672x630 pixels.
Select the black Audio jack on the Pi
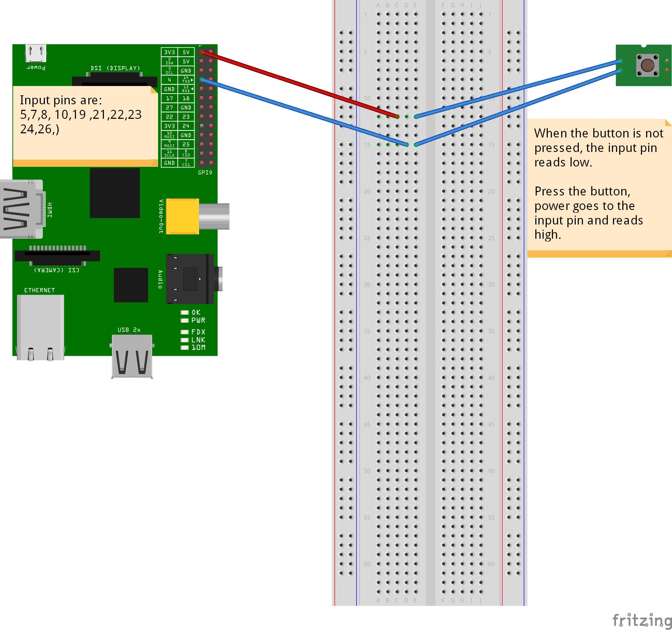[194, 279]
